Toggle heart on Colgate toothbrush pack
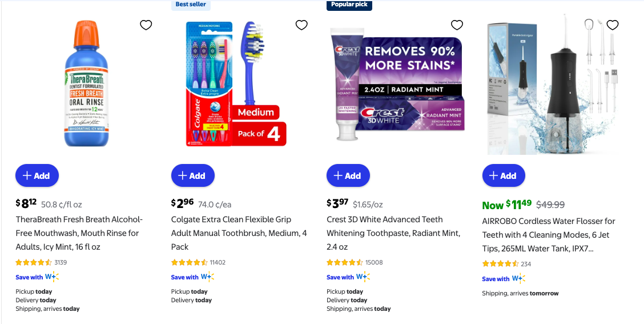 click(x=301, y=25)
